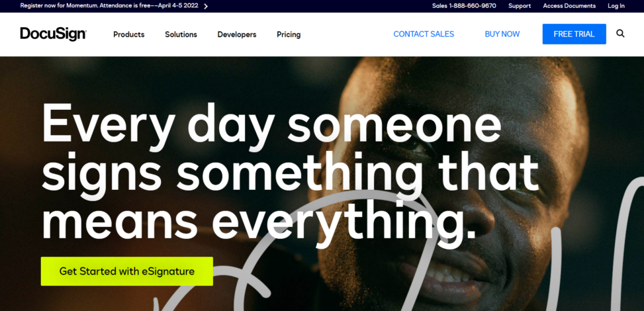Choose CONTACT SALES in the navigation
This screenshot has height=311, width=644.
(x=424, y=34)
